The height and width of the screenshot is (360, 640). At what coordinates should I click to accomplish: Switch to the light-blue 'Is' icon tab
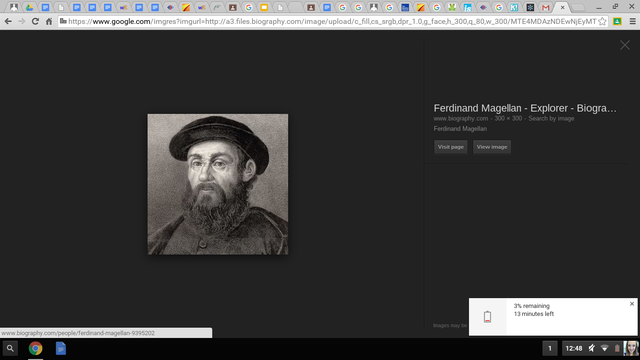pos(467,7)
